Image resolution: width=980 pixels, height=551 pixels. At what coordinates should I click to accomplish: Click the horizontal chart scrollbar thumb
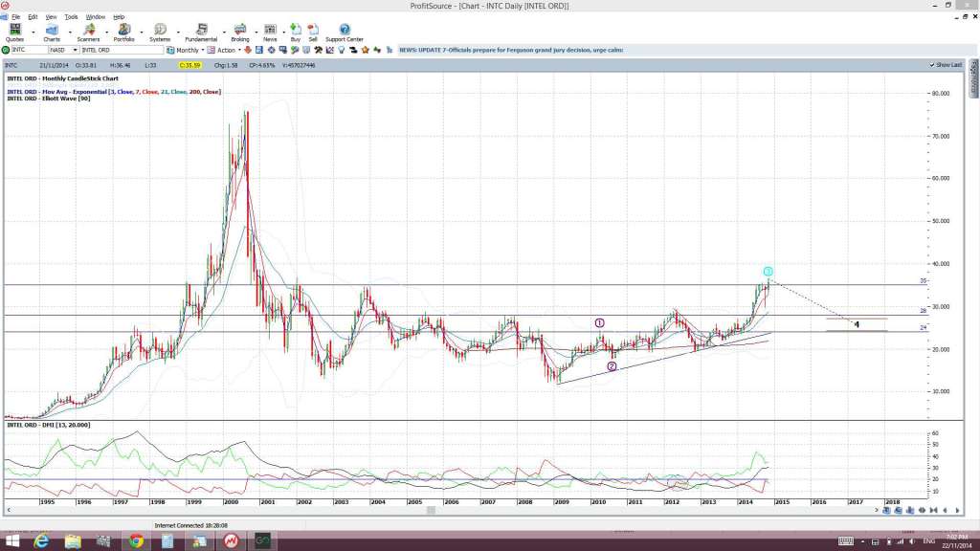pos(431,511)
